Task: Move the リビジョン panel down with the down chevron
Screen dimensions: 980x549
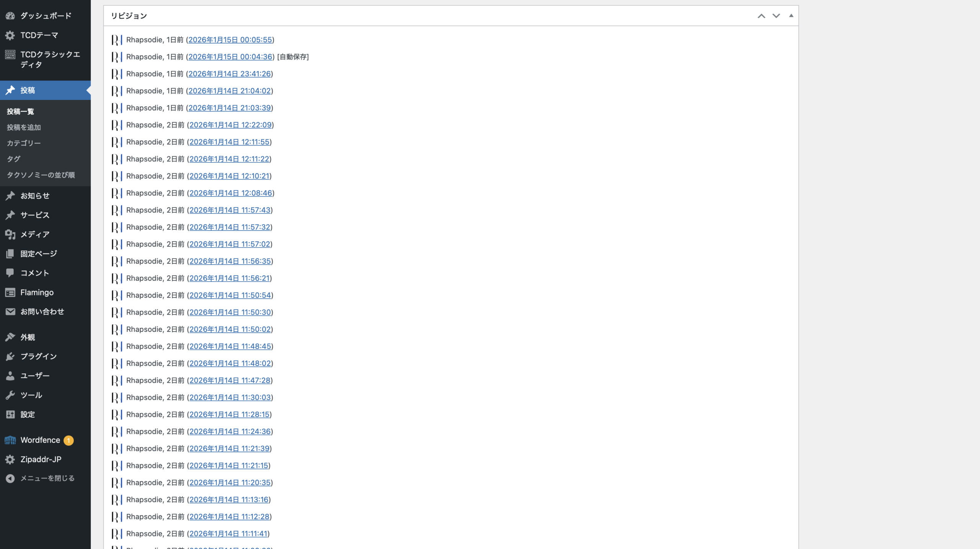Action: pyautogui.click(x=776, y=16)
